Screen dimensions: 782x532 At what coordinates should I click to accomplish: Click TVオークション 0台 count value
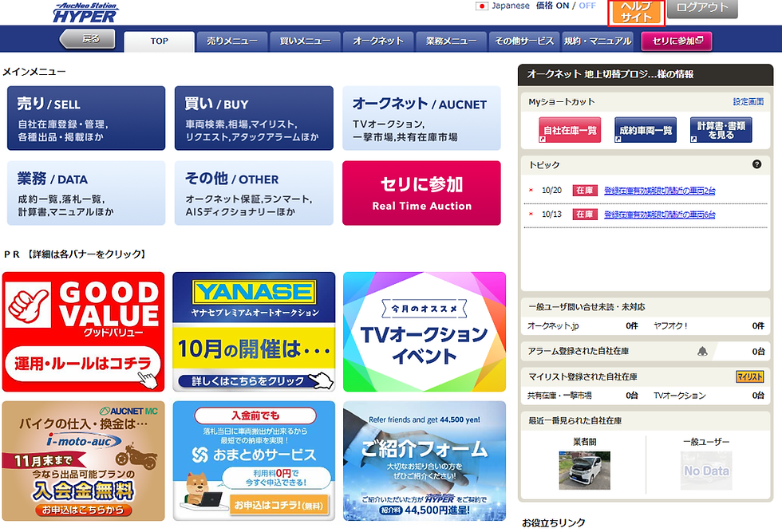click(758, 396)
